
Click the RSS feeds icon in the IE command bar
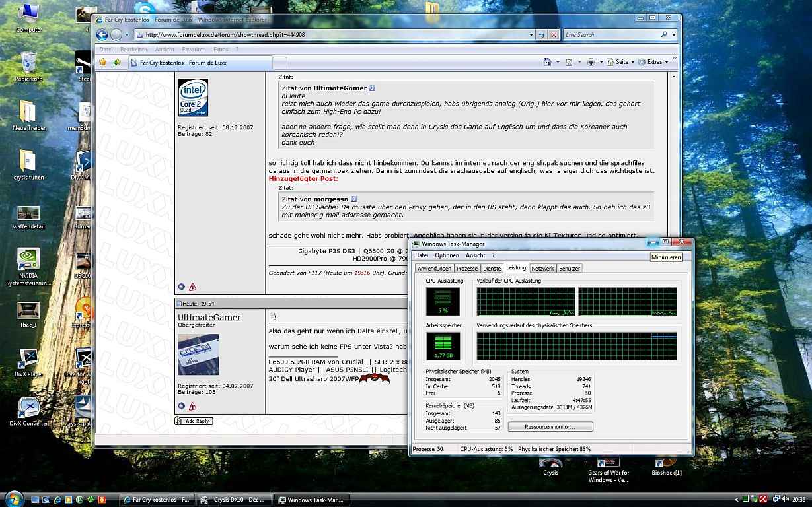click(x=568, y=62)
